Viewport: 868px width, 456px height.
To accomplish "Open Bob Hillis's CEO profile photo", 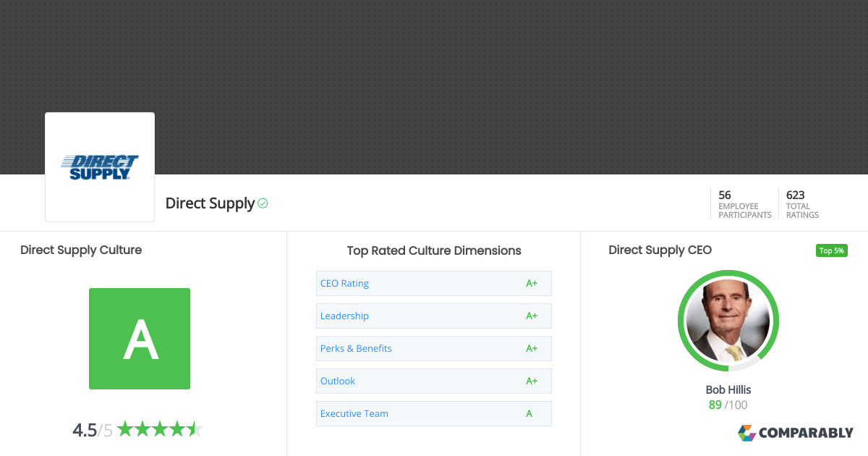I will (728, 321).
